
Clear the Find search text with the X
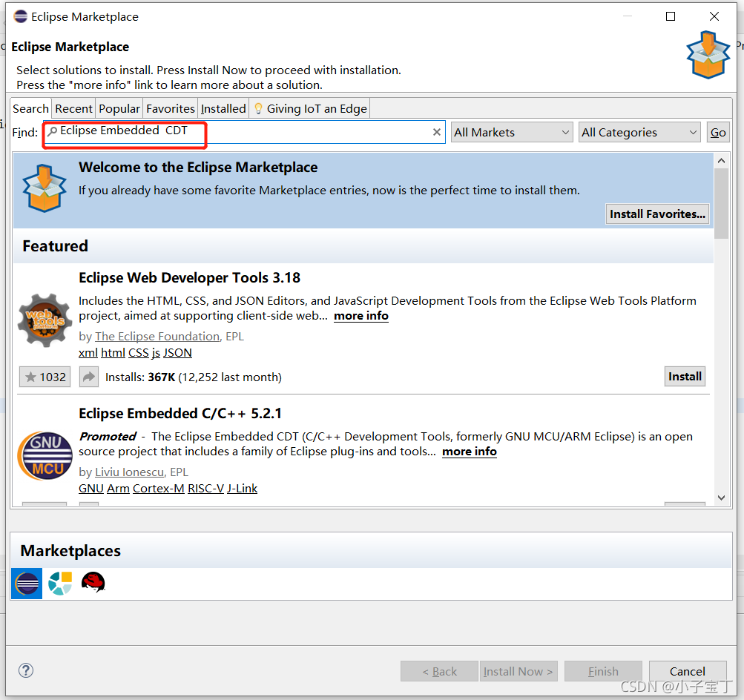point(436,132)
